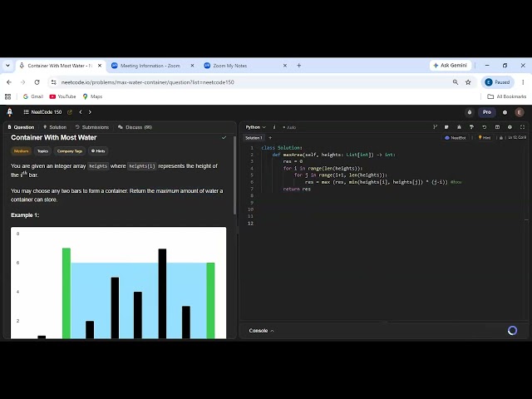Click the green completed checkmark

click(x=224, y=138)
